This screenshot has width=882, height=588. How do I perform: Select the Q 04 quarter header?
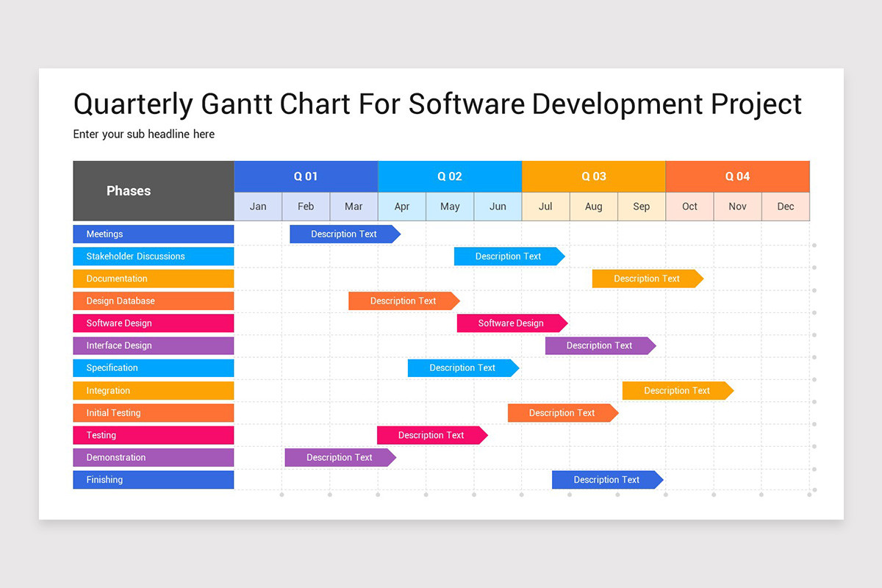(736, 176)
